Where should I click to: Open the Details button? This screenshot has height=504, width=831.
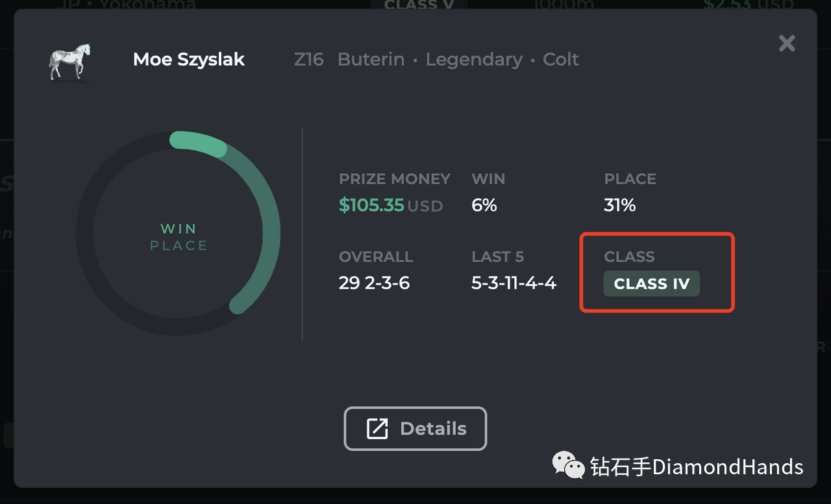pyautogui.click(x=415, y=428)
